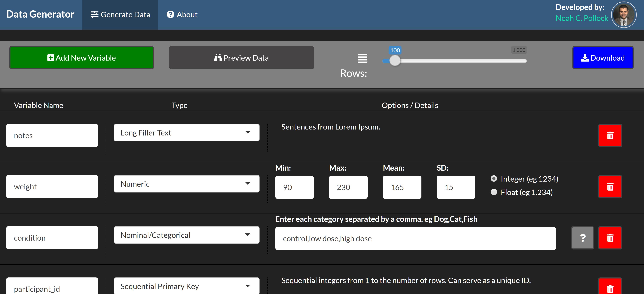Click the trash icon to delete the weight variable
This screenshot has height=294, width=644.
610,186
